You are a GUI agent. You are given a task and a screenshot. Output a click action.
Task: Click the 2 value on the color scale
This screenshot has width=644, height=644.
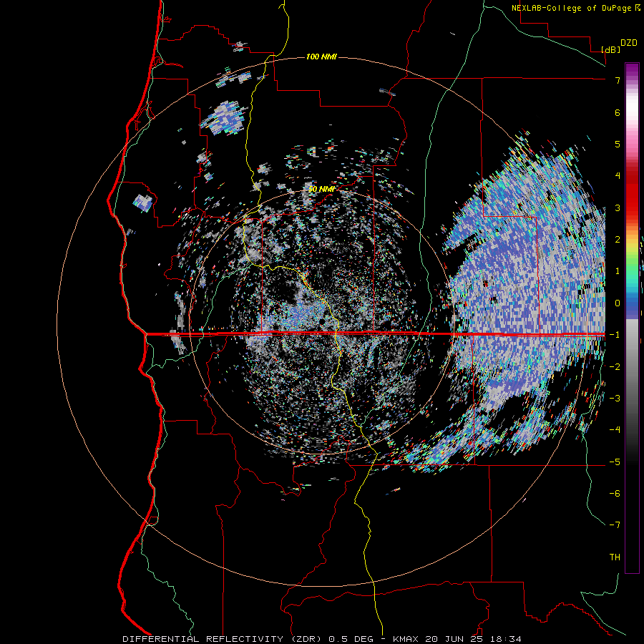click(x=618, y=240)
